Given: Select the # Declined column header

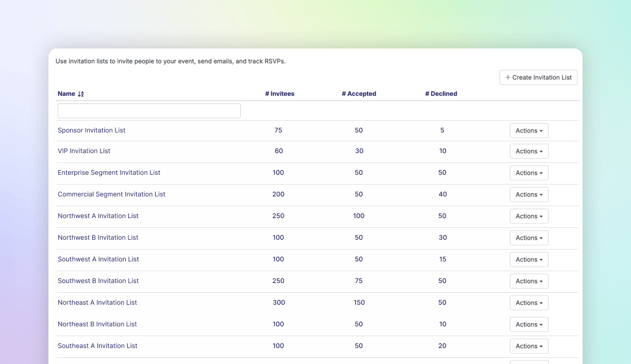Looking at the screenshot, I should coord(441,94).
